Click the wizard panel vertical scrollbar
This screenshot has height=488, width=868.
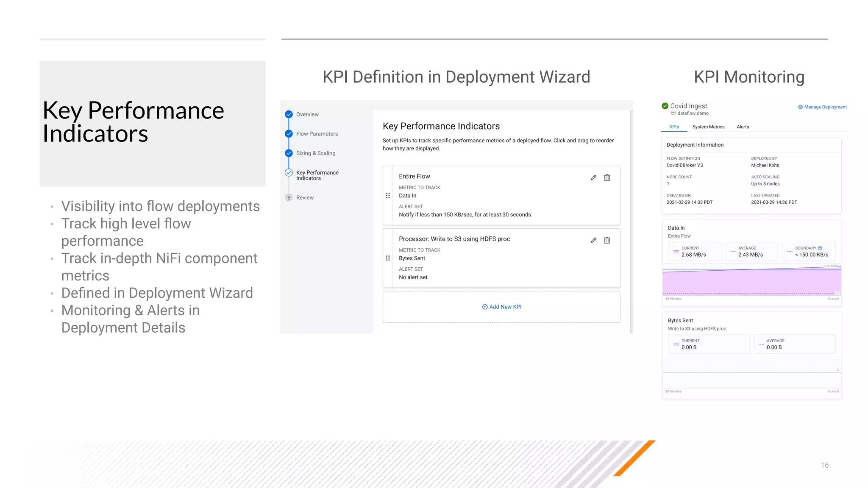click(x=632, y=222)
